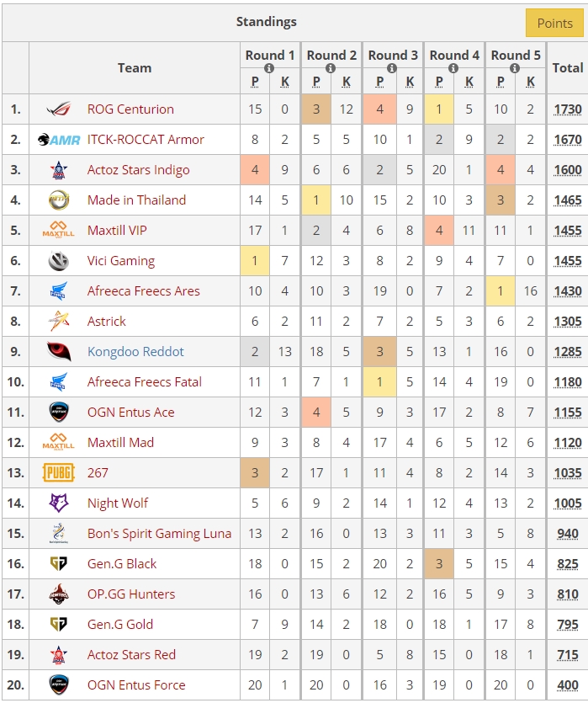Click the Afreeca Freecs Fatal logo
588x703 pixels.
point(59,381)
